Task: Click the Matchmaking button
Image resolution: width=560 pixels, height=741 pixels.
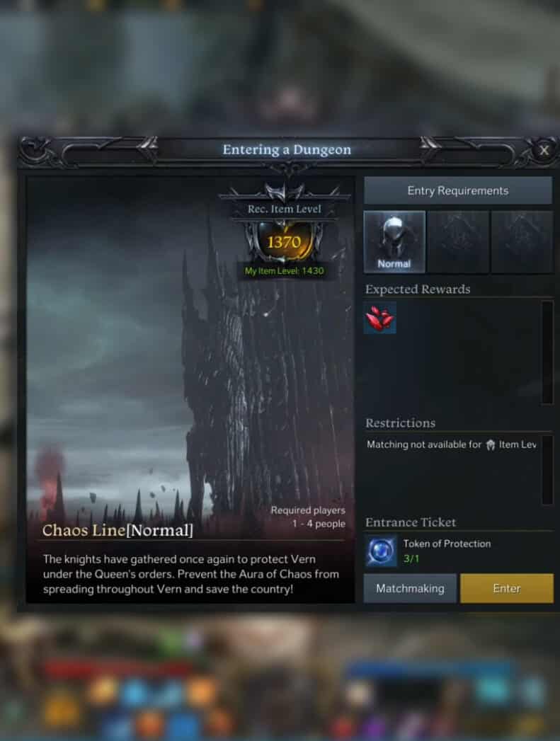Action: (x=410, y=588)
